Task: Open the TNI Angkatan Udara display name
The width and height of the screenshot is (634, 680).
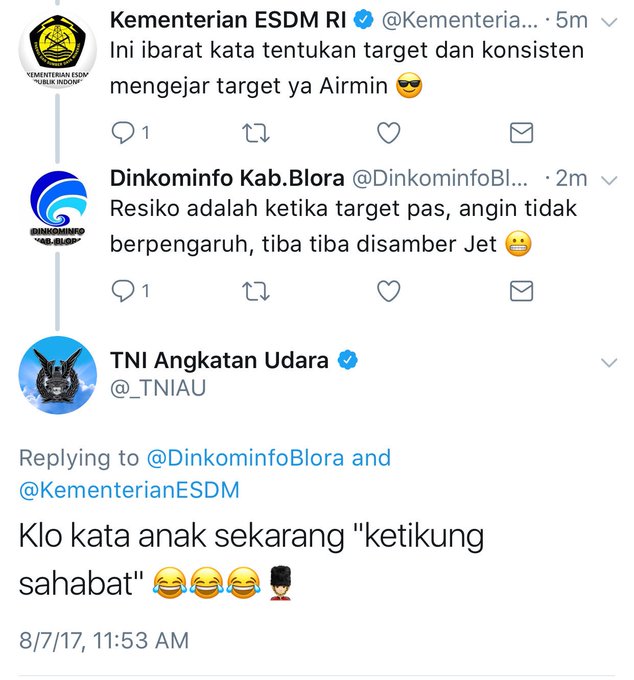Action: coord(219,360)
